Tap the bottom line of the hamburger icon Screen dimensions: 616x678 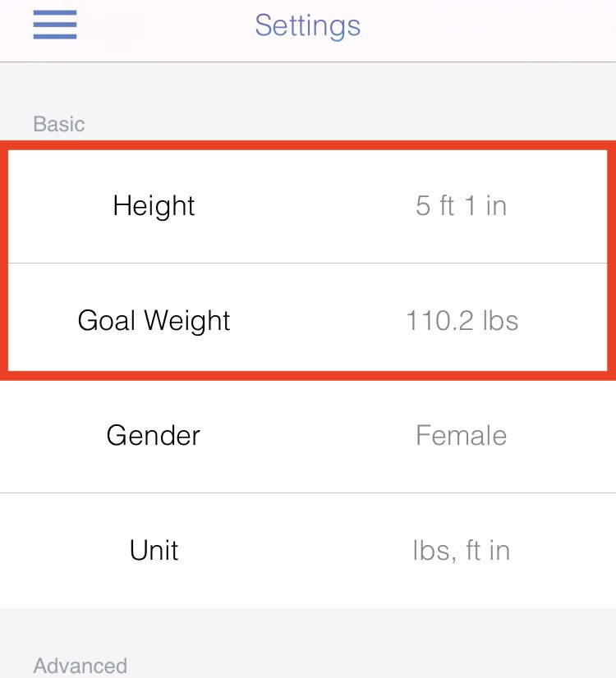pyautogui.click(x=55, y=36)
